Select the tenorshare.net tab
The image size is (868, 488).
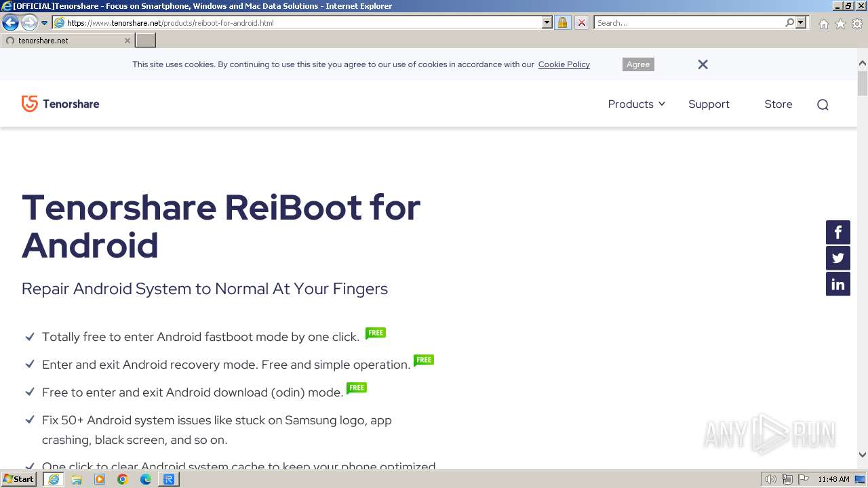(x=67, y=41)
